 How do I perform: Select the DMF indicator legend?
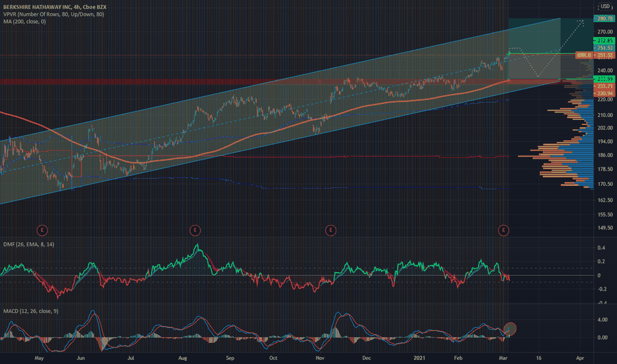(28, 244)
